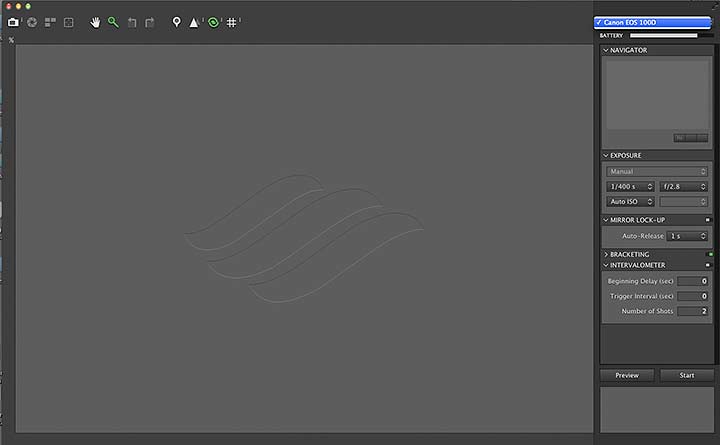Open the empty dropdown beside Auto ISO
720x445 pixels.
click(683, 201)
